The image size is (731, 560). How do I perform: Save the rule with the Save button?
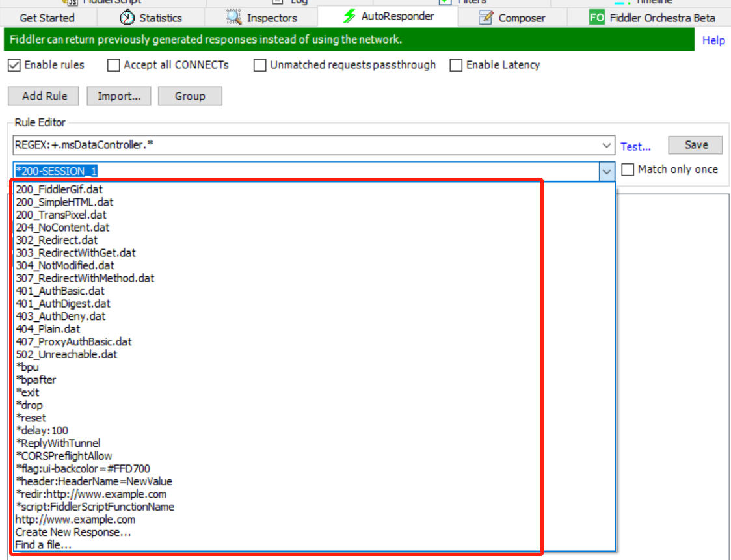(x=696, y=145)
